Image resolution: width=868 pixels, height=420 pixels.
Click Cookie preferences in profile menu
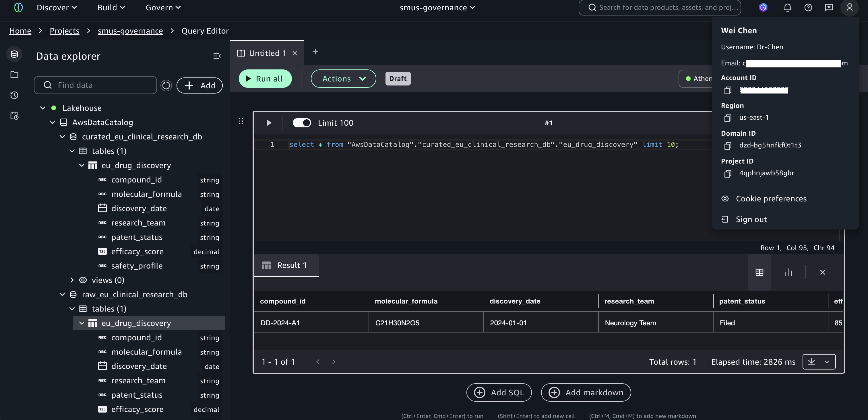point(771,199)
